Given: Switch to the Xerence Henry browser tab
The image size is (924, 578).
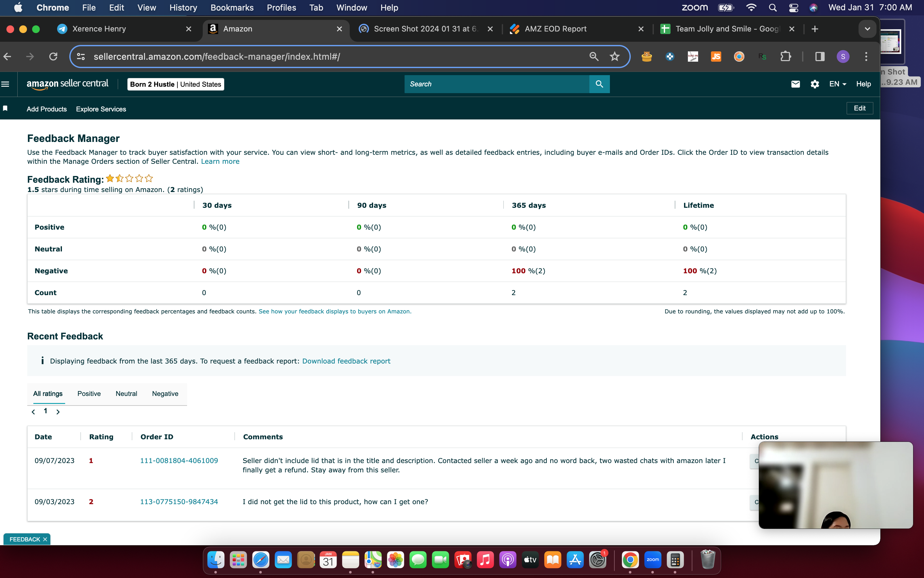Looking at the screenshot, I should coord(124,29).
